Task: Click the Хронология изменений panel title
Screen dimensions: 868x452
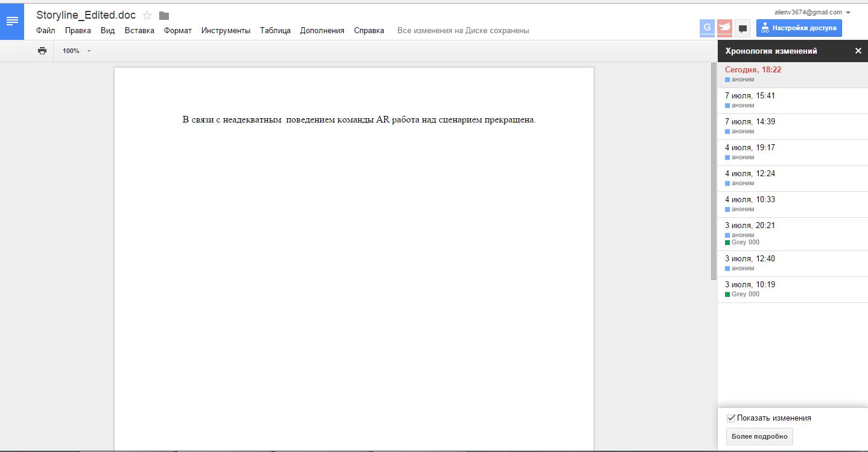Action: 771,51
